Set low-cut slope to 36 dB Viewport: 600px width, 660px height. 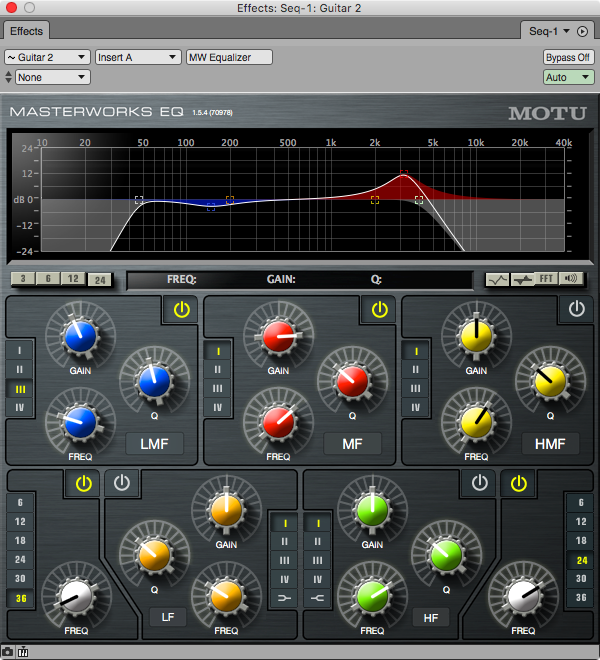point(21,599)
